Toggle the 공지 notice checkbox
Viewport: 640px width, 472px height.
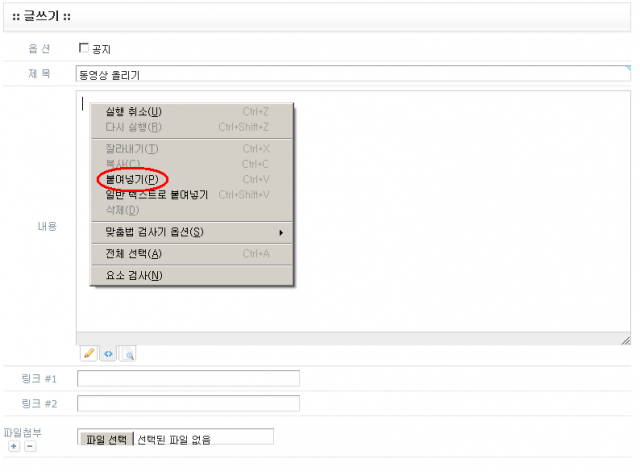pyautogui.click(x=84, y=48)
